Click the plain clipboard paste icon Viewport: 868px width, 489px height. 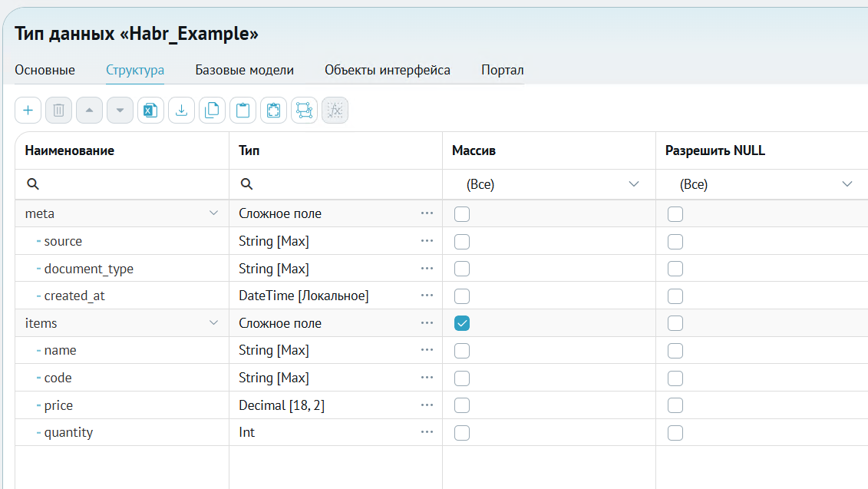pyautogui.click(x=243, y=111)
